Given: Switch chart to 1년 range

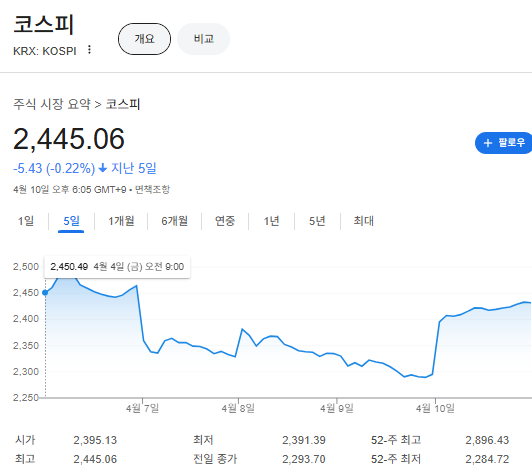Looking at the screenshot, I should click(x=271, y=221).
